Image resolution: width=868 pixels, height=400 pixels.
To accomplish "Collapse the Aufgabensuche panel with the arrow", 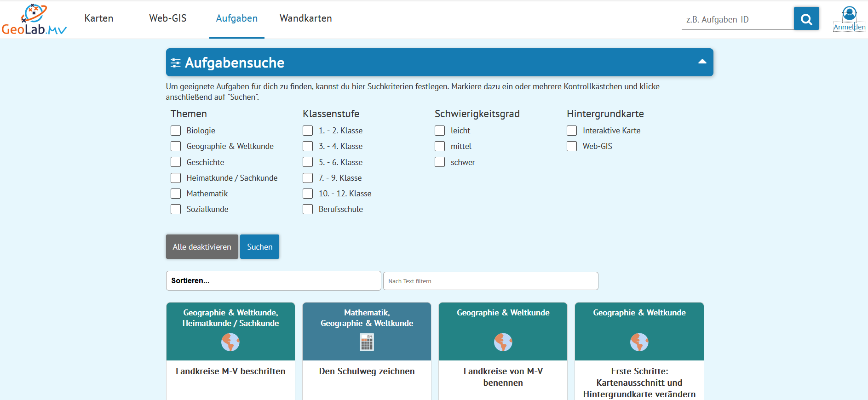I will pyautogui.click(x=702, y=62).
